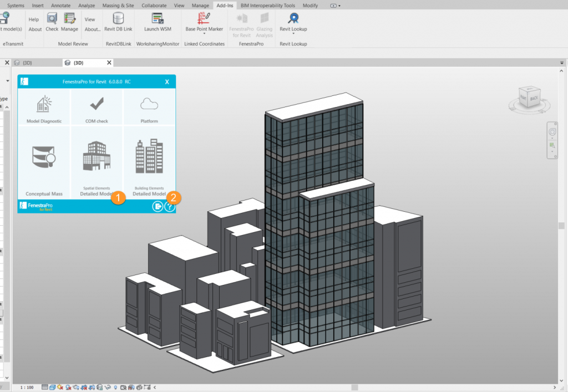
Task: Click the Zoom in Region icon
Action: (552, 145)
